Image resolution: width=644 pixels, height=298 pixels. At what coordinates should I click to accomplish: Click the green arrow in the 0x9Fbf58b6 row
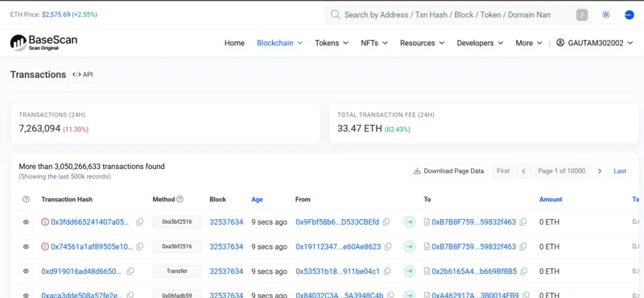tap(409, 222)
